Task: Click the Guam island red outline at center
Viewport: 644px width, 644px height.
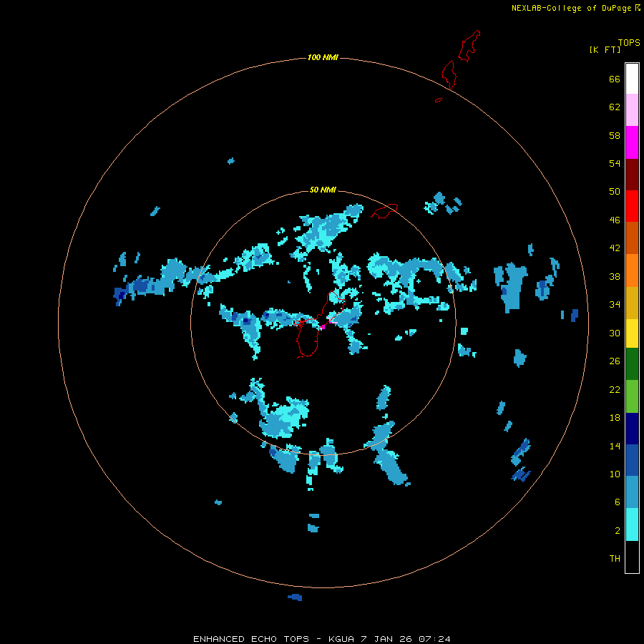Action: [x=321, y=324]
